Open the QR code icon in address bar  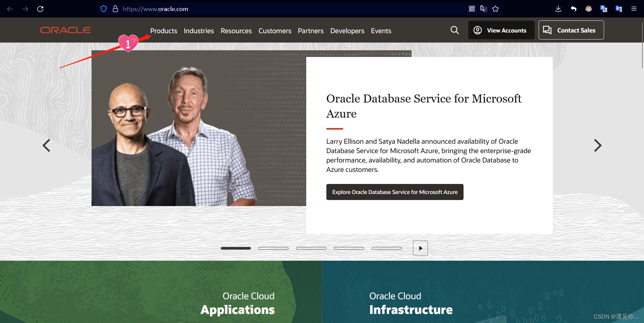[472, 9]
